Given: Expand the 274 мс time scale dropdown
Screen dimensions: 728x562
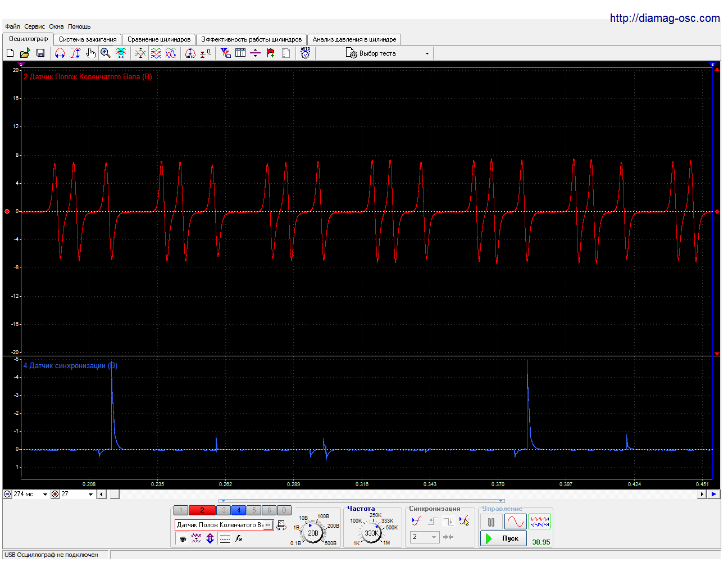Looking at the screenshot, I should pyautogui.click(x=46, y=495).
